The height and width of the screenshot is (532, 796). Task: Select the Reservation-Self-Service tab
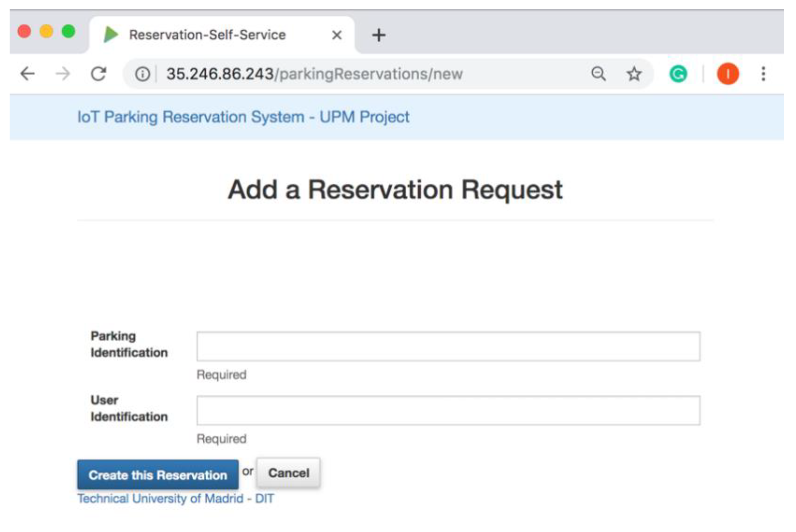click(207, 35)
